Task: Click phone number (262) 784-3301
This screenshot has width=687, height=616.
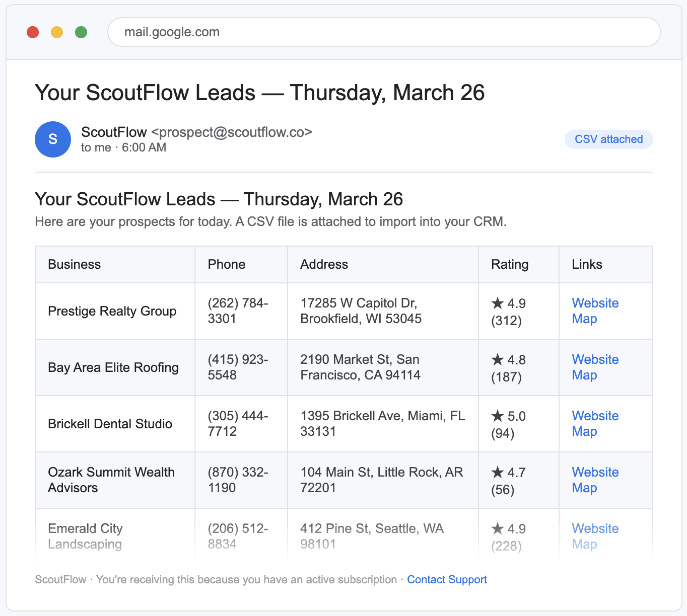Action: click(x=238, y=311)
